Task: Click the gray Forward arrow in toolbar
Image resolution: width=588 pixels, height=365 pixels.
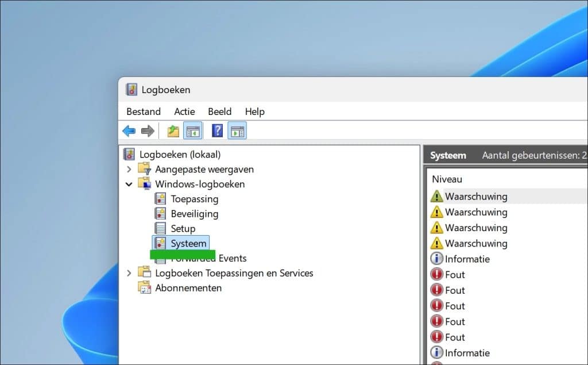Action: pos(148,131)
